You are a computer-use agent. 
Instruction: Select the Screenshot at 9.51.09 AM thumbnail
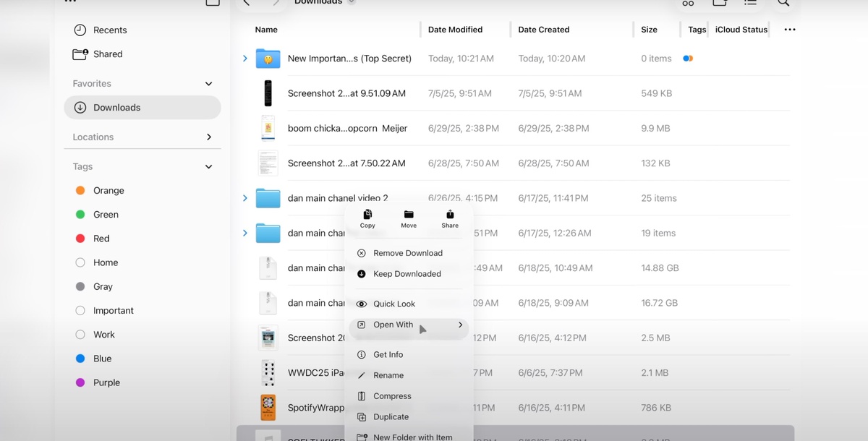pyautogui.click(x=268, y=93)
